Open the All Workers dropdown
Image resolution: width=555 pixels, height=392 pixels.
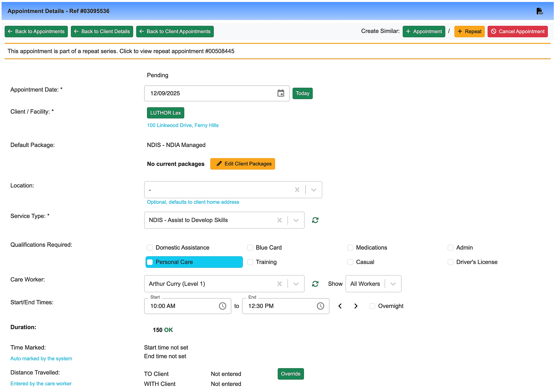coord(393,284)
